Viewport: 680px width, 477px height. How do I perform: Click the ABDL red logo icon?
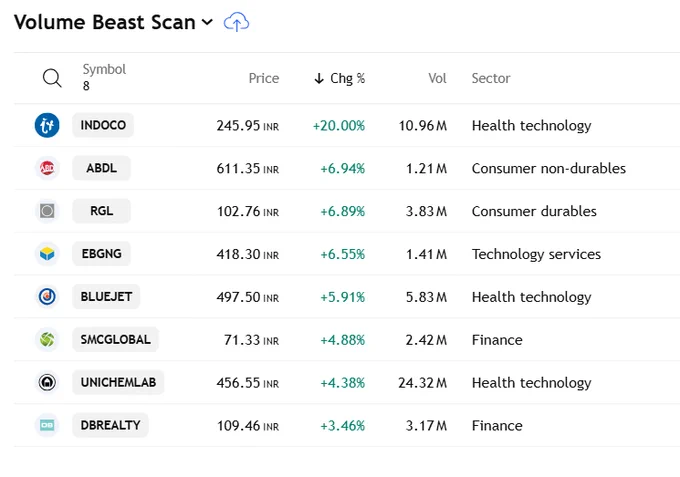point(47,168)
